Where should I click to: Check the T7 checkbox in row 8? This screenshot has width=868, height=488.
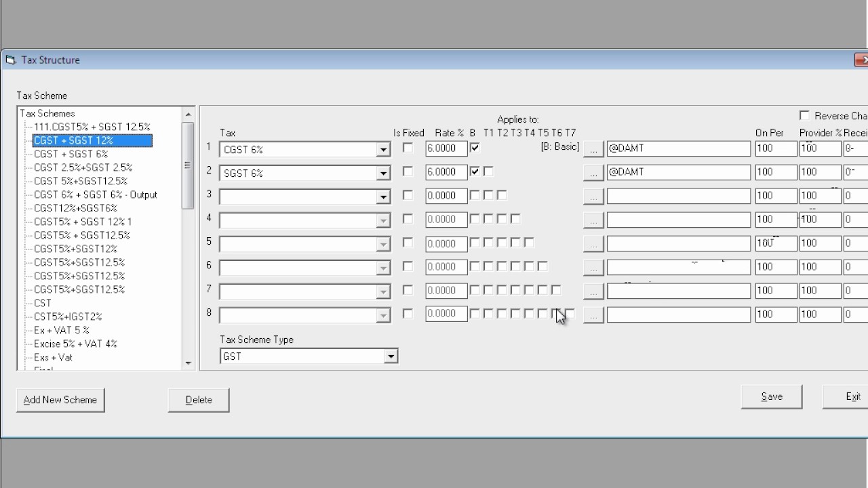[570, 314]
